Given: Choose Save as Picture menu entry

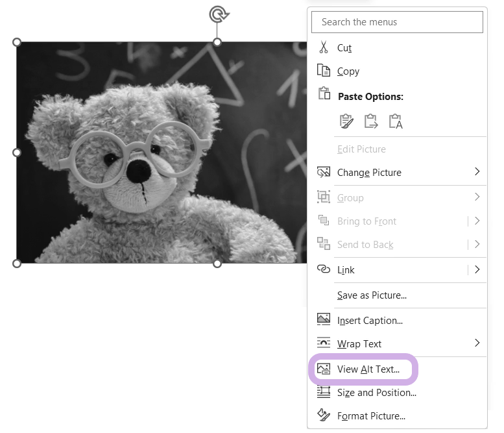Looking at the screenshot, I should [x=372, y=295].
